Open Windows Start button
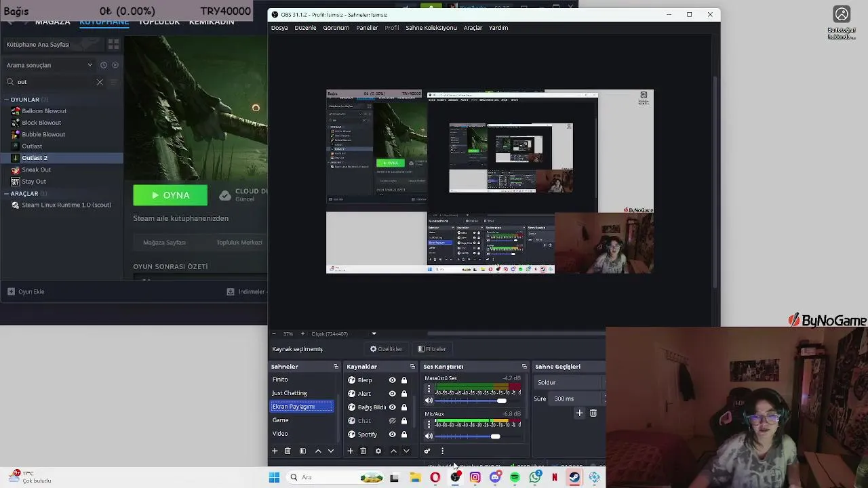This screenshot has height=488, width=868. point(274,477)
